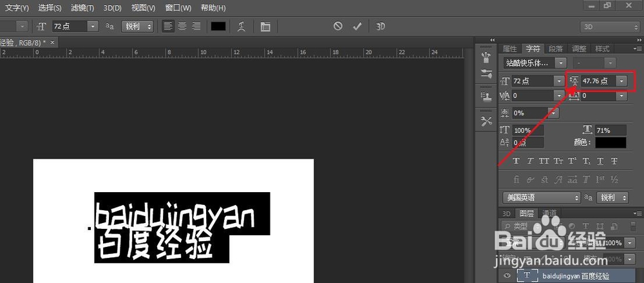644x283 pixels.
Task: Open the 3D(D) menu
Action: pos(113,8)
